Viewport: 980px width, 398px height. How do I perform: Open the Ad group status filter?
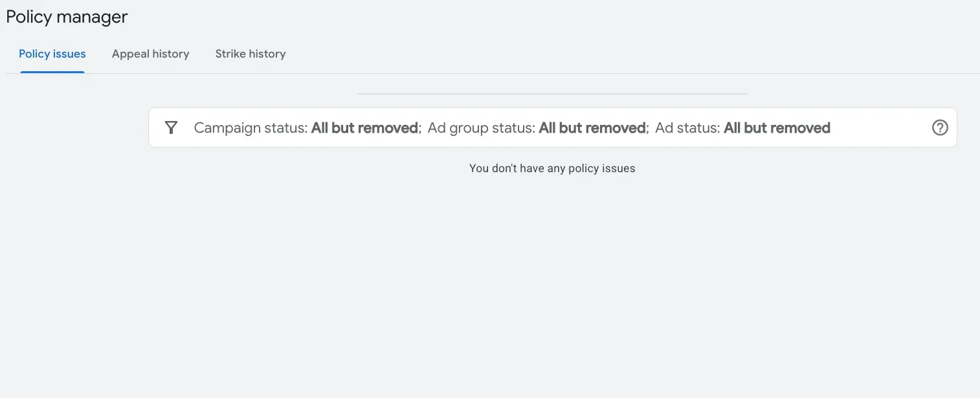pos(482,127)
